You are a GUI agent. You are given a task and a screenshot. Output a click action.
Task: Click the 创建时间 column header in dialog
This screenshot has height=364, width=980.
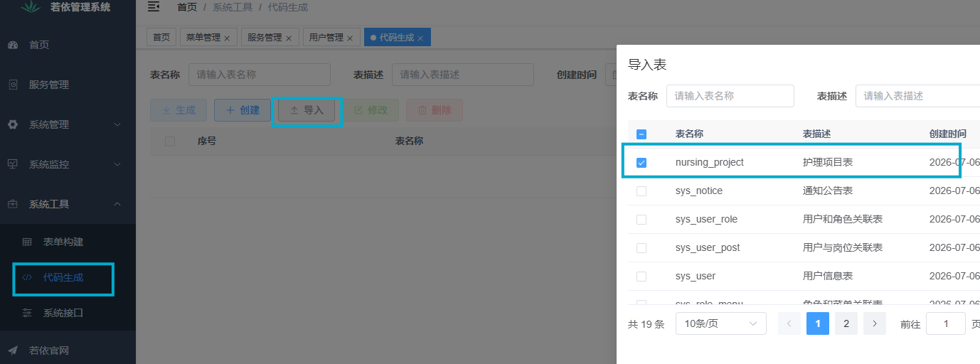tap(948, 134)
